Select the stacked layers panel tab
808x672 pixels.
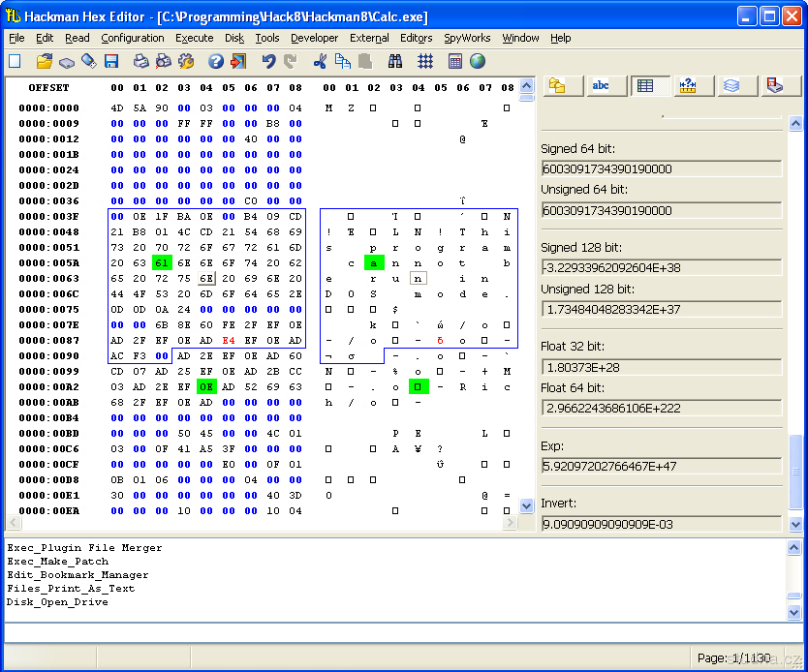[x=731, y=85]
